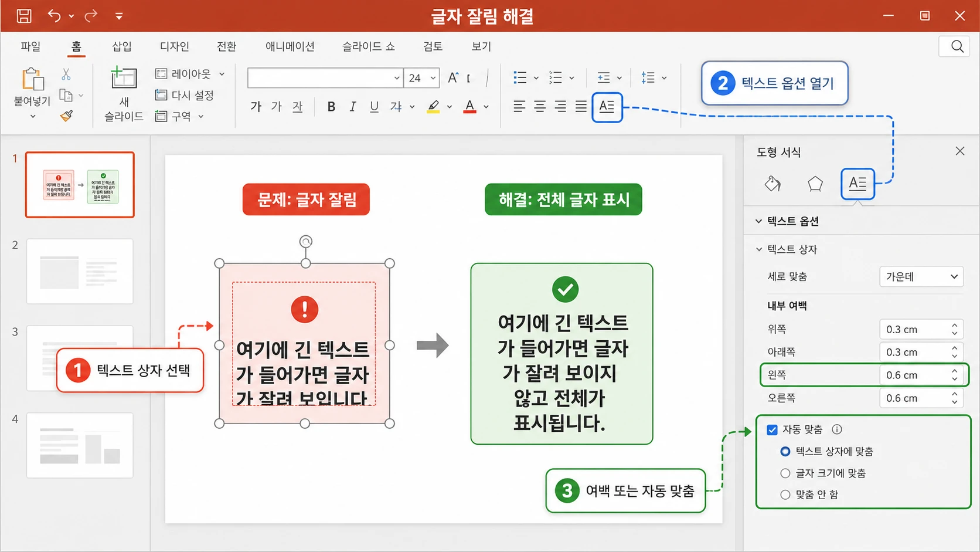Open fill and line paint bucket tab
Viewport: 980px width, 552px height.
tap(773, 184)
